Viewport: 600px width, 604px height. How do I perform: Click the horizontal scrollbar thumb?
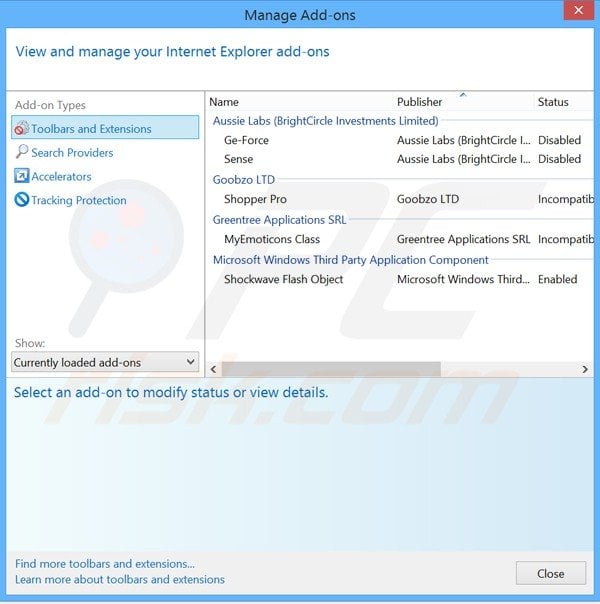331,369
